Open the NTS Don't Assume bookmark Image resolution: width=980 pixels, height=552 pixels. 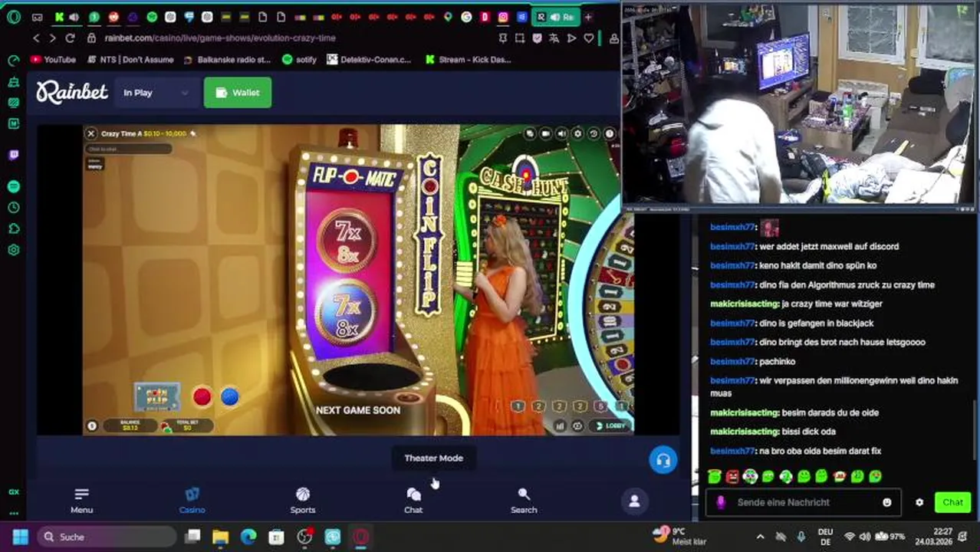coord(130,59)
